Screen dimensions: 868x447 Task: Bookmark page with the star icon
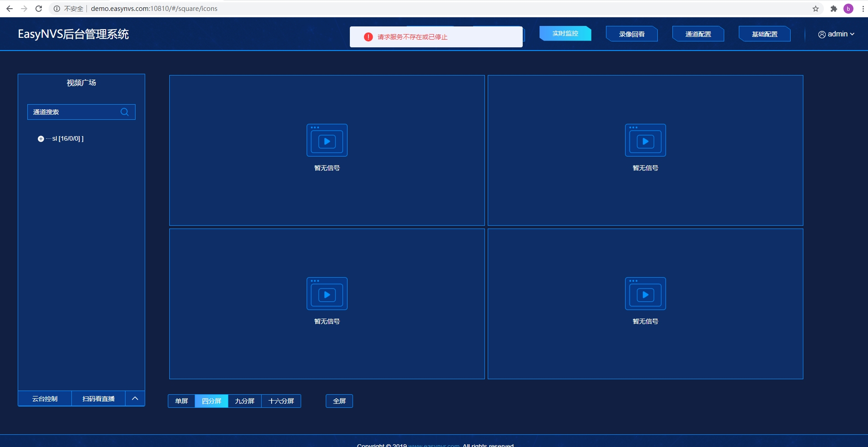click(815, 9)
